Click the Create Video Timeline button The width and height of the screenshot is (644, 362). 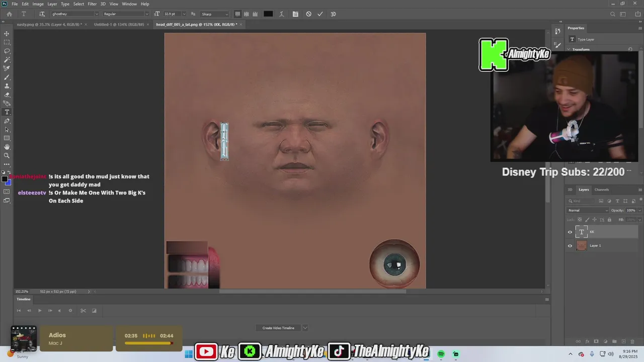coord(278,328)
